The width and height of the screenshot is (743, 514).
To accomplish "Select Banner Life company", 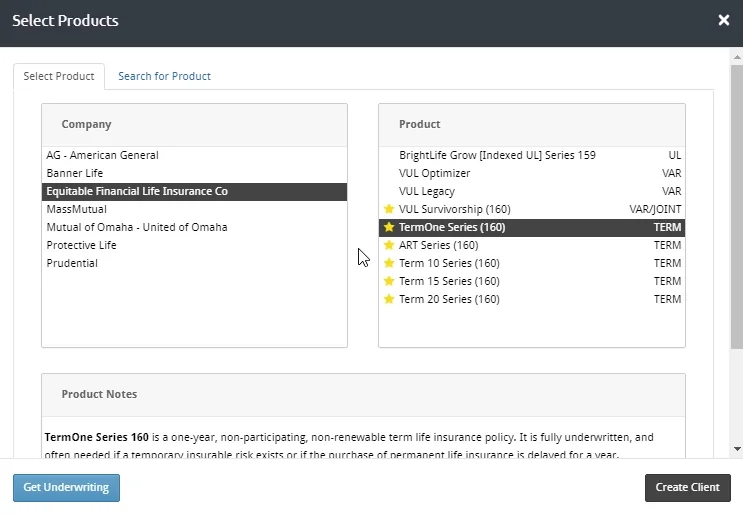I will coord(194,173).
